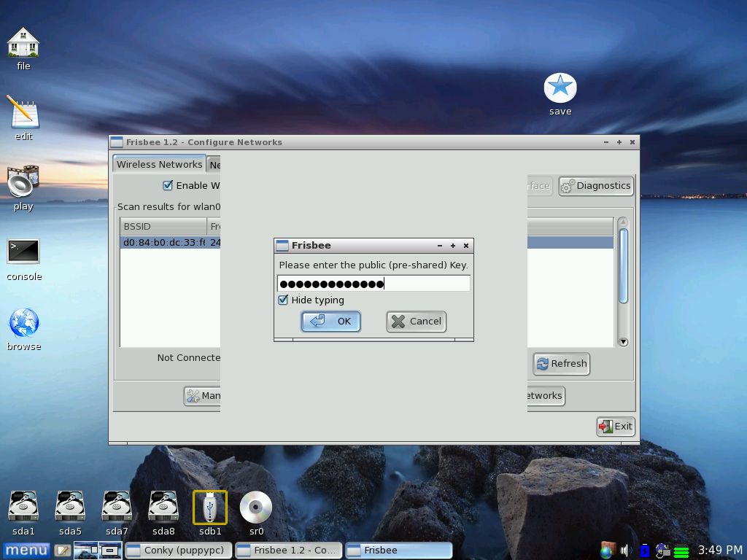The width and height of the screenshot is (747, 560).
Task: Open the sr0 optical disc icon
Action: [x=256, y=507]
